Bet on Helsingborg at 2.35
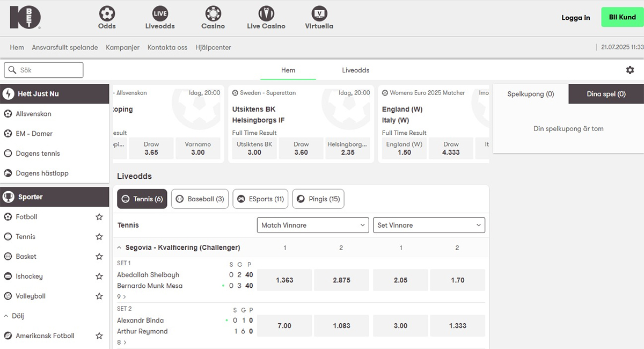The width and height of the screenshot is (644, 349). (348, 148)
